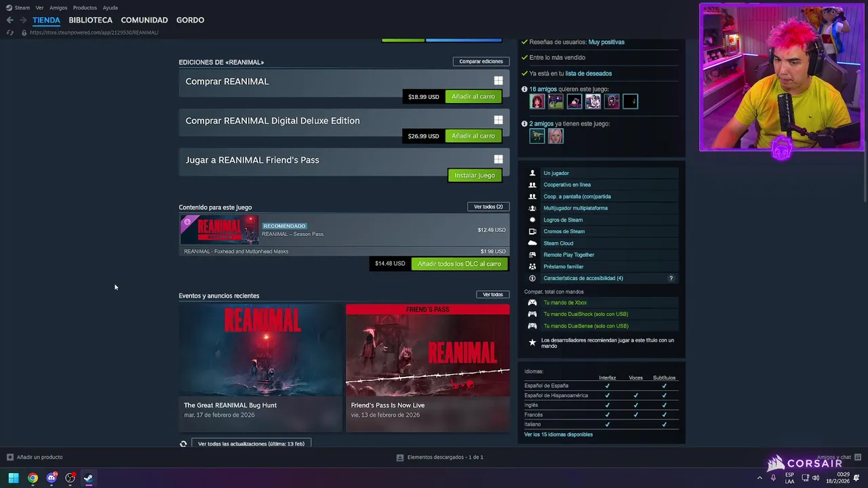
Task: Open the dinosaur friend avatar
Action: click(537, 136)
